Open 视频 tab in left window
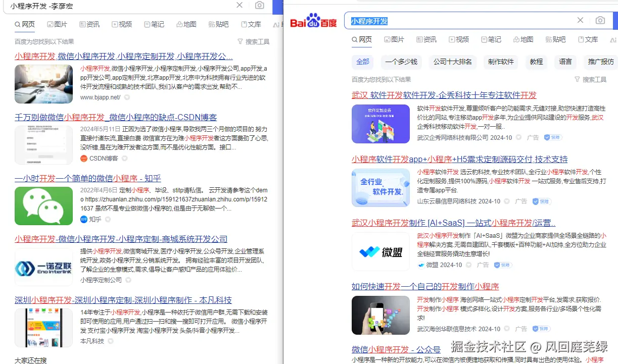Screen dimensions: 618x364 122,24
